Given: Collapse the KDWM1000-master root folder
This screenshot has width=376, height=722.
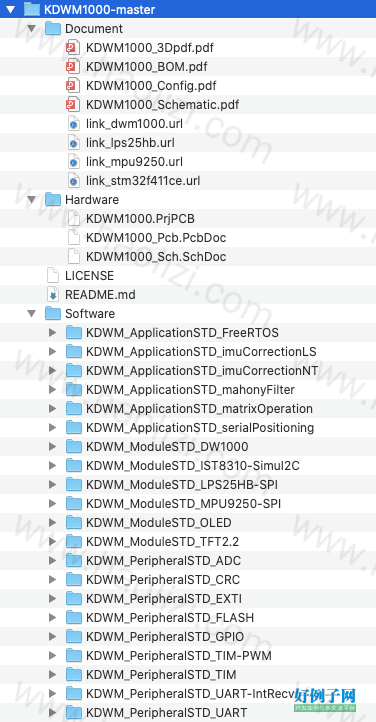Looking at the screenshot, I should (x=11, y=9).
